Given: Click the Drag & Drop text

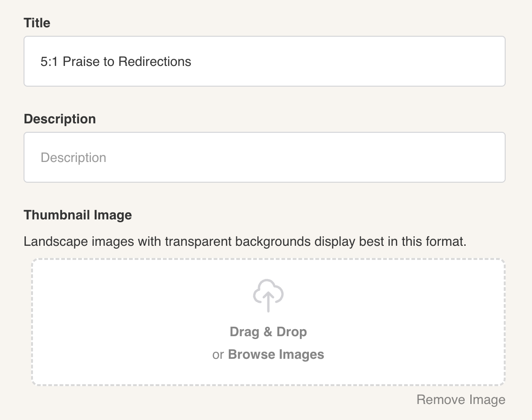Looking at the screenshot, I should tap(268, 332).
